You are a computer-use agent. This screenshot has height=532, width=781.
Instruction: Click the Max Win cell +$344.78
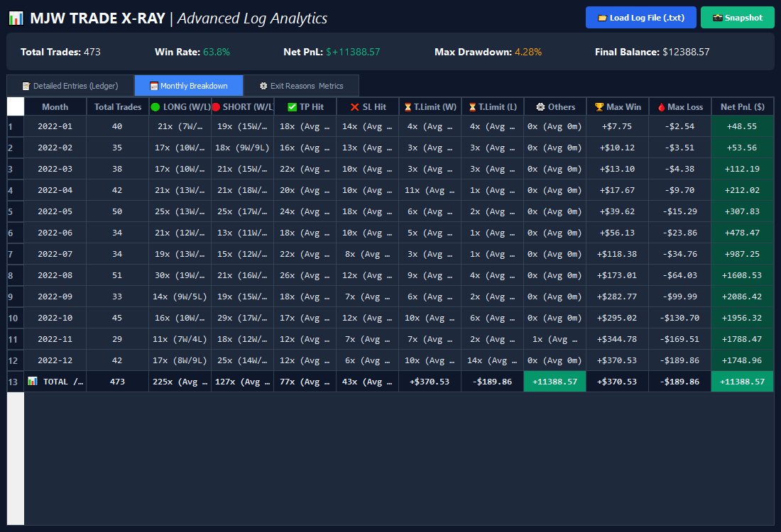click(617, 339)
